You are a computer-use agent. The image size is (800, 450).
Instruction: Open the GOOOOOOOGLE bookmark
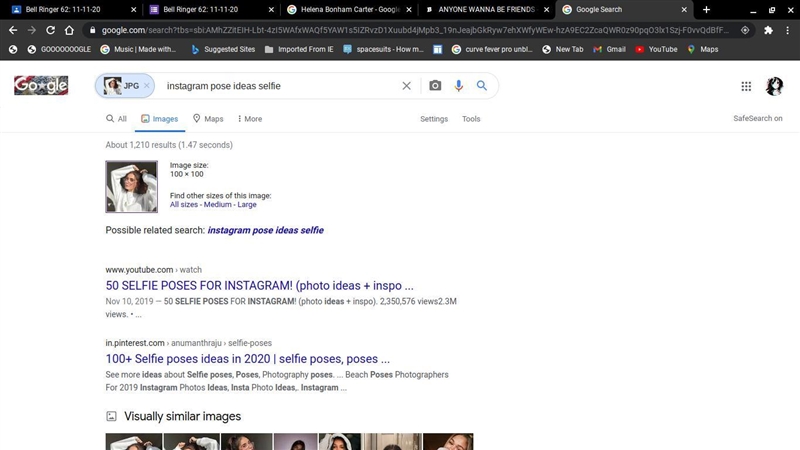pyautogui.click(x=59, y=49)
